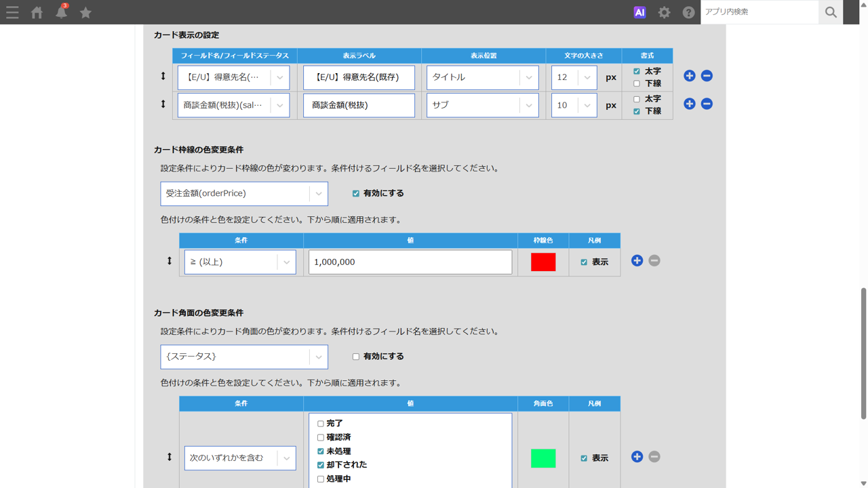Click the 角面色 column header
This screenshot has height=488, width=868.
(x=543, y=404)
